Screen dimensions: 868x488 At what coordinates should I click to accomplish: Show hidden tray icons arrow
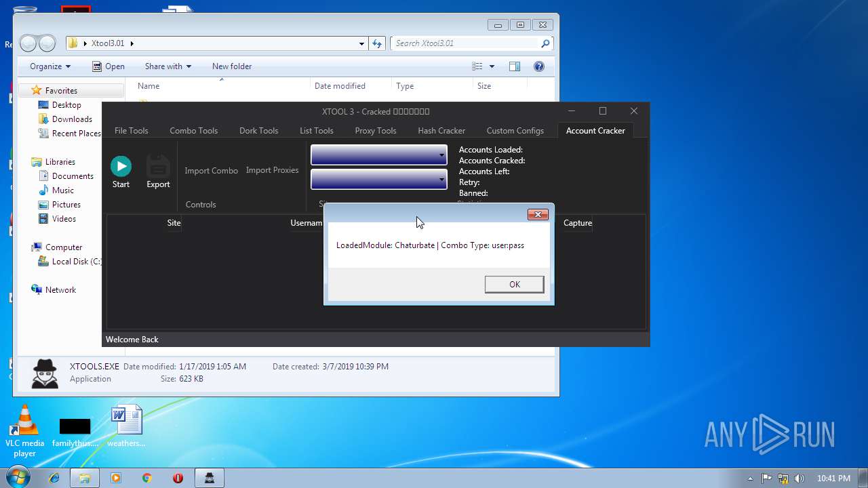click(750, 479)
